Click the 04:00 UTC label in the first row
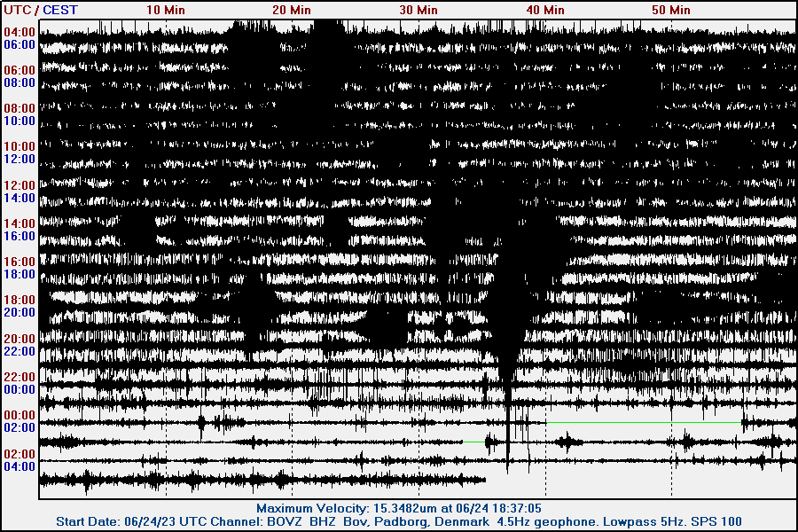The height and width of the screenshot is (532, 798). coord(20,32)
